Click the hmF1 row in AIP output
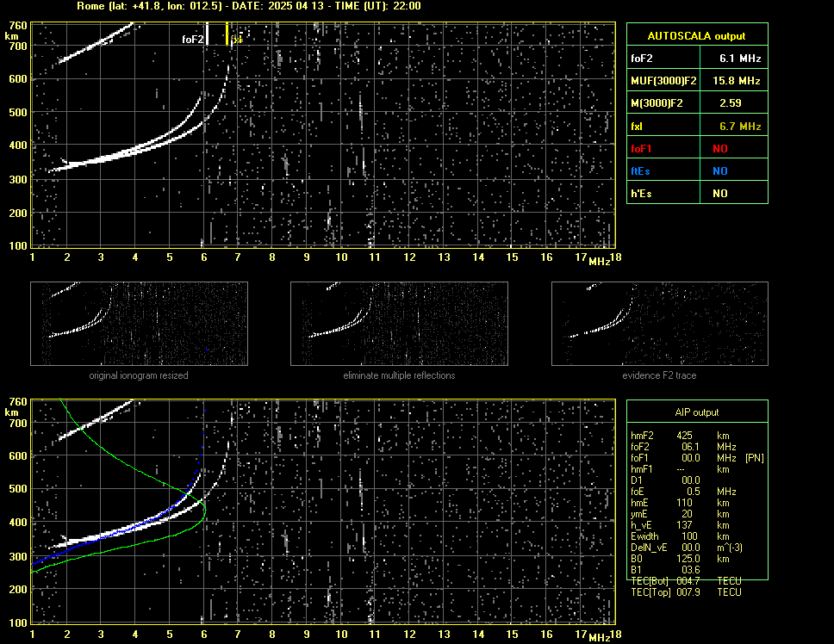Screen dimensions: 834x644 coord(684,469)
